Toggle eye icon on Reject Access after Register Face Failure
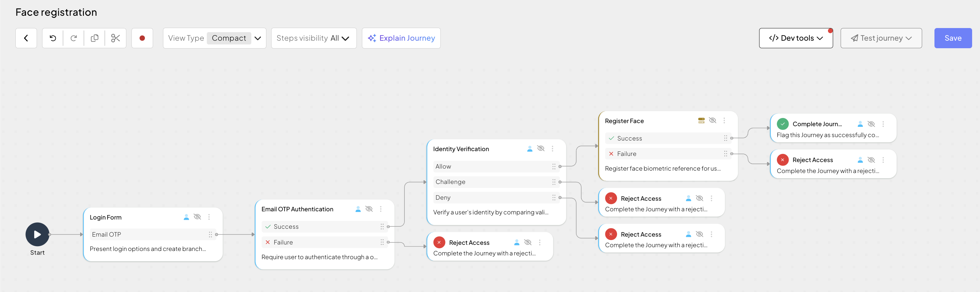 point(871,160)
